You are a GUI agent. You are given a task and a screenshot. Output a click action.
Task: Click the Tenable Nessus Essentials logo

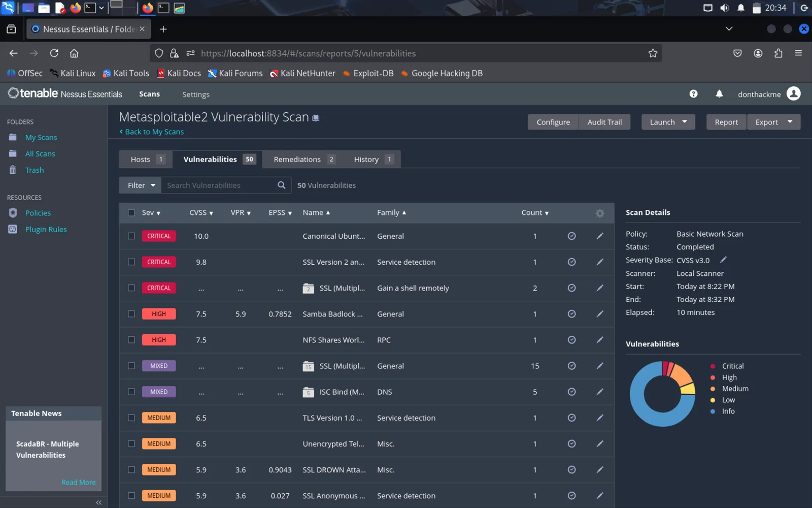coord(65,93)
